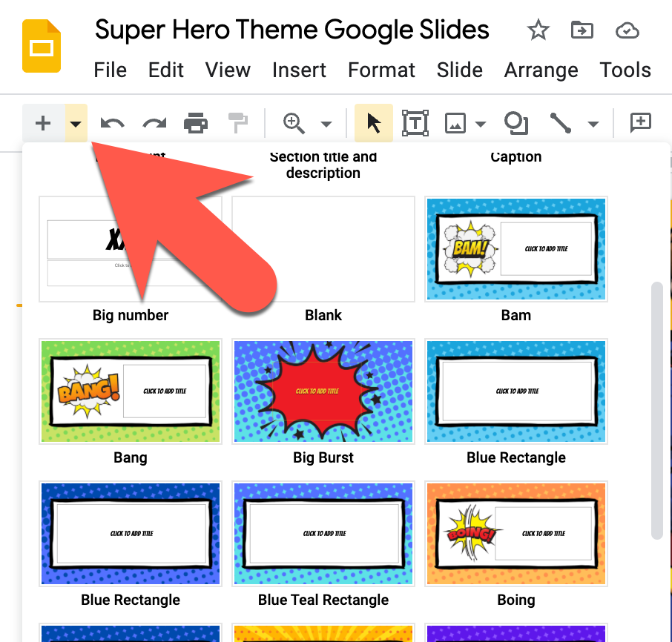Click the layout panel scrollbar
This screenshot has width=672, height=642.
(x=657, y=411)
